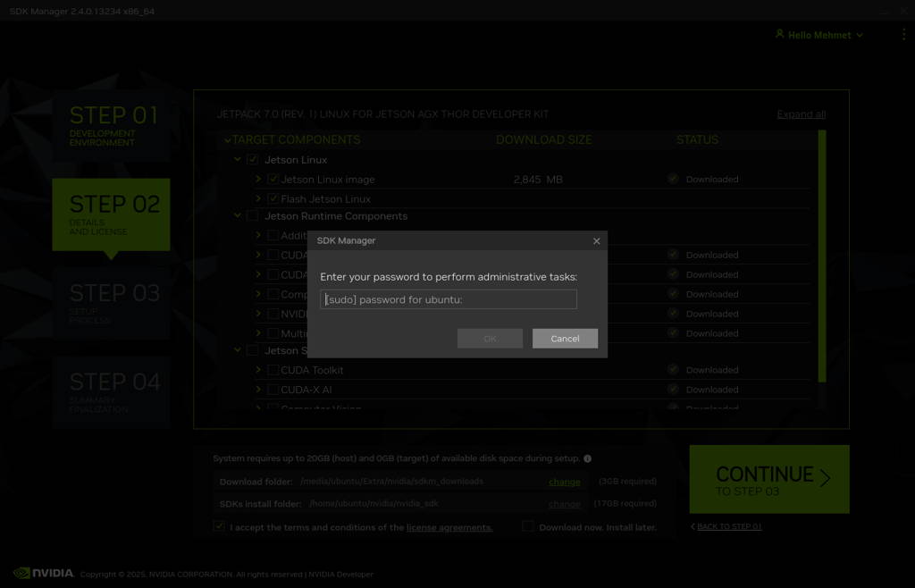915x588 pixels.
Task: Click the sudo password input field
Action: tap(448, 299)
